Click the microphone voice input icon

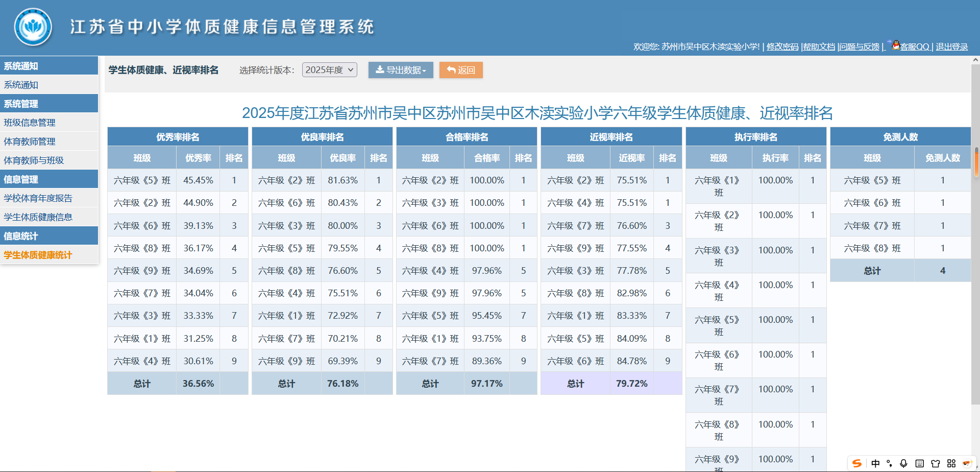click(903, 463)
